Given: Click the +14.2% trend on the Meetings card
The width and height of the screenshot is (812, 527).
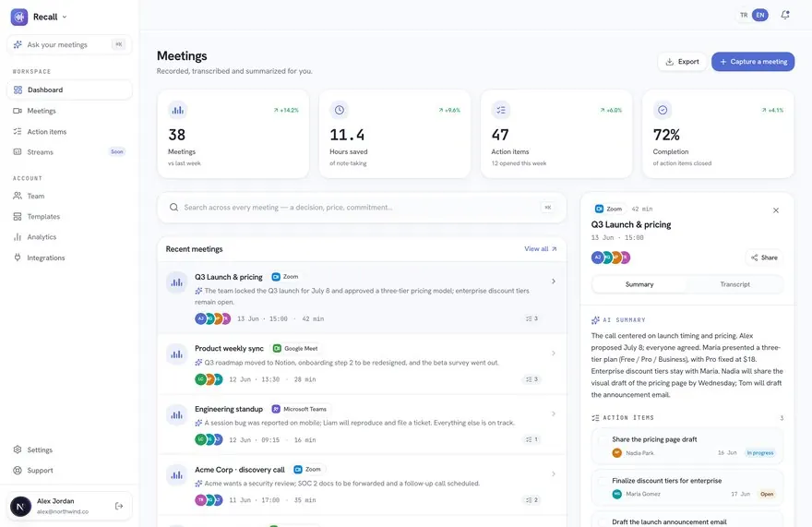Looking at the screenshot, I should [286, 110].
